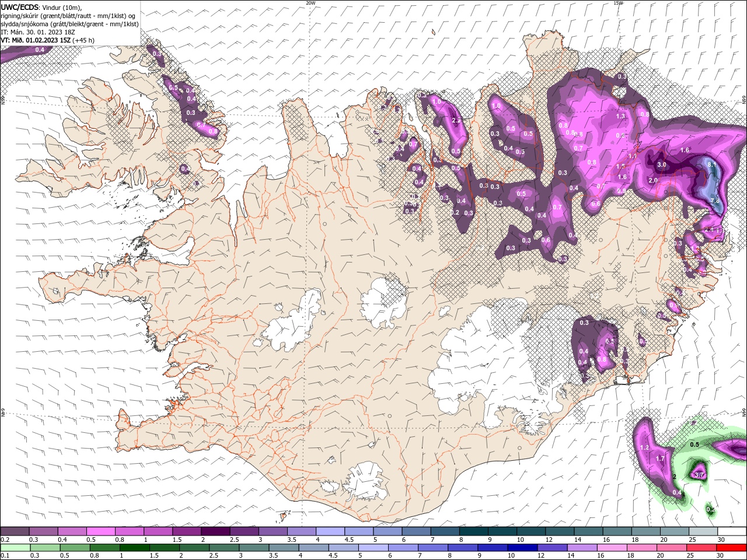Click the UWC/ECDS title text
747x560 pixels.
click(19, 7)
